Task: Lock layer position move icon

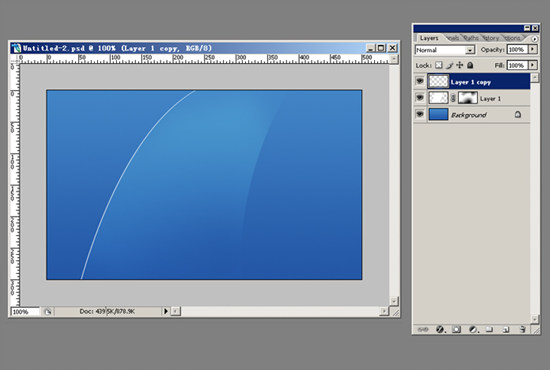Action: pos(460,65)
